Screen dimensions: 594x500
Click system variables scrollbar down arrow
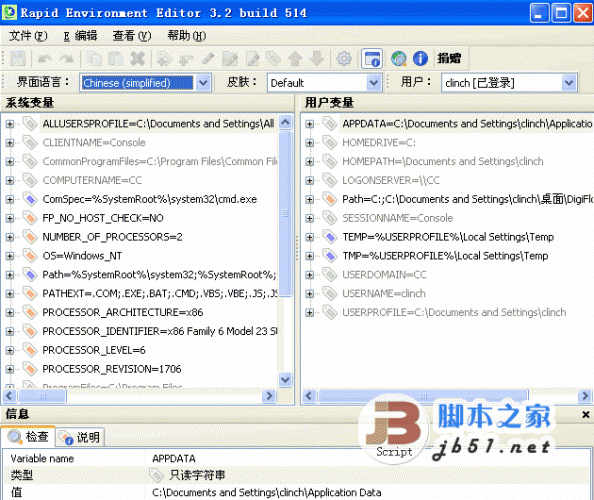[285, 379]
